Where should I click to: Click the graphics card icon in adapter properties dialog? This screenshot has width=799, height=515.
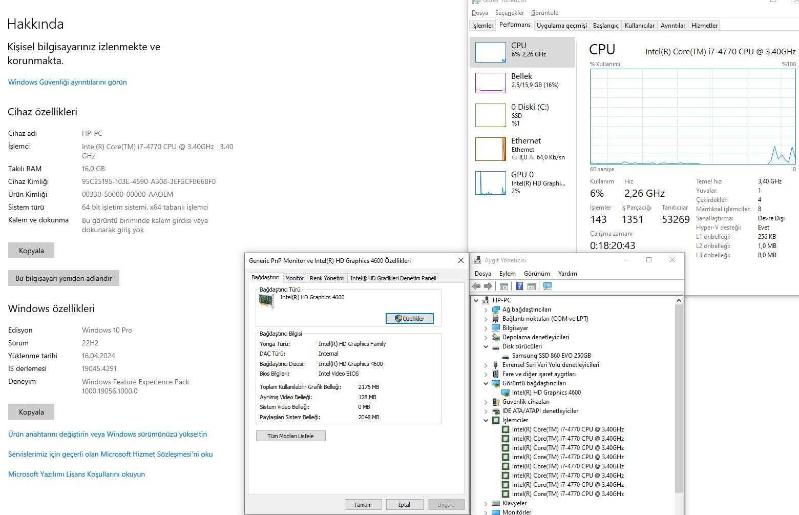(266, 300)
